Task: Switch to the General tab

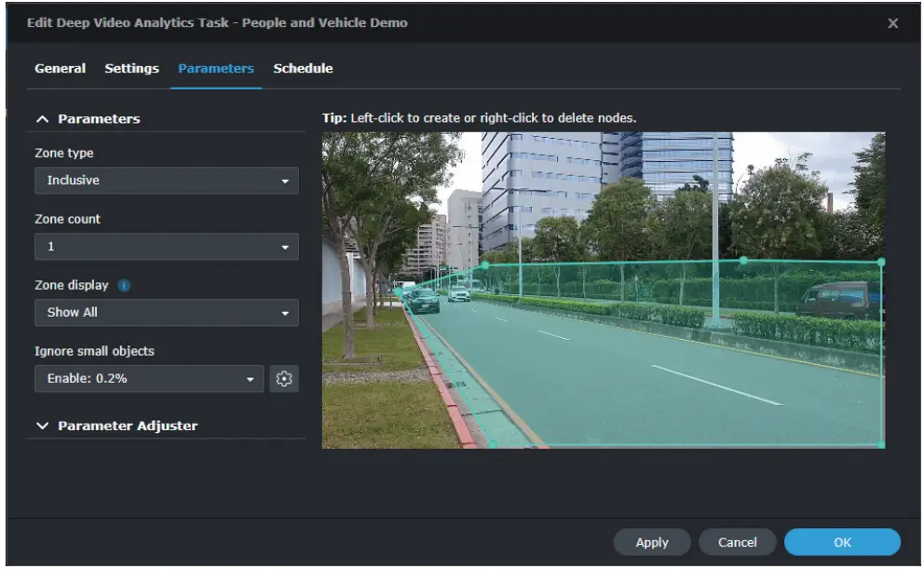Action: pyautogui.click(x=60, y=68)
